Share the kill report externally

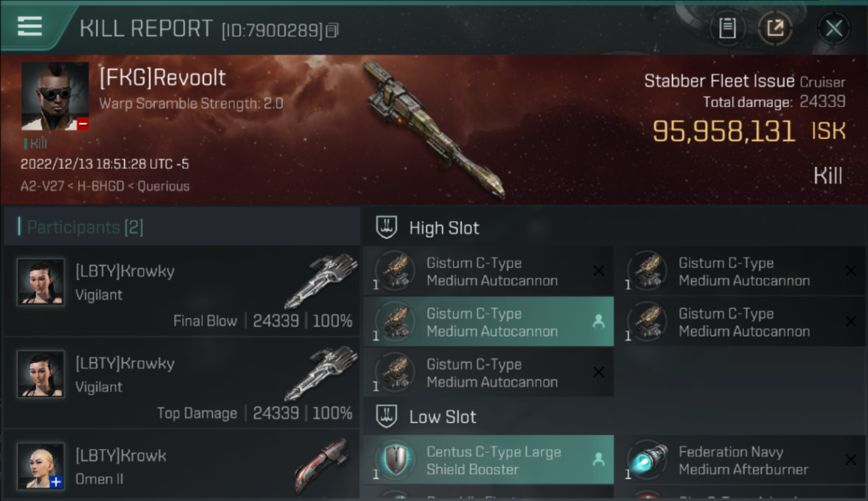coord(775,28)
